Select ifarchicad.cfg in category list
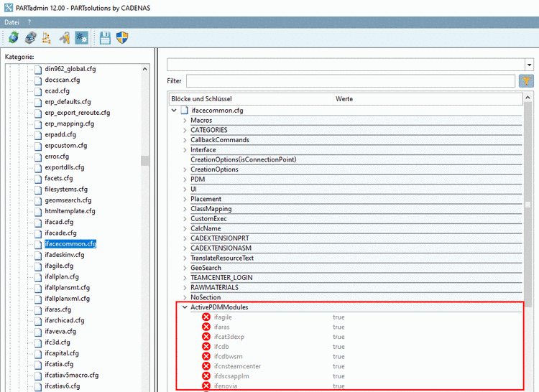 coord(64,320)
